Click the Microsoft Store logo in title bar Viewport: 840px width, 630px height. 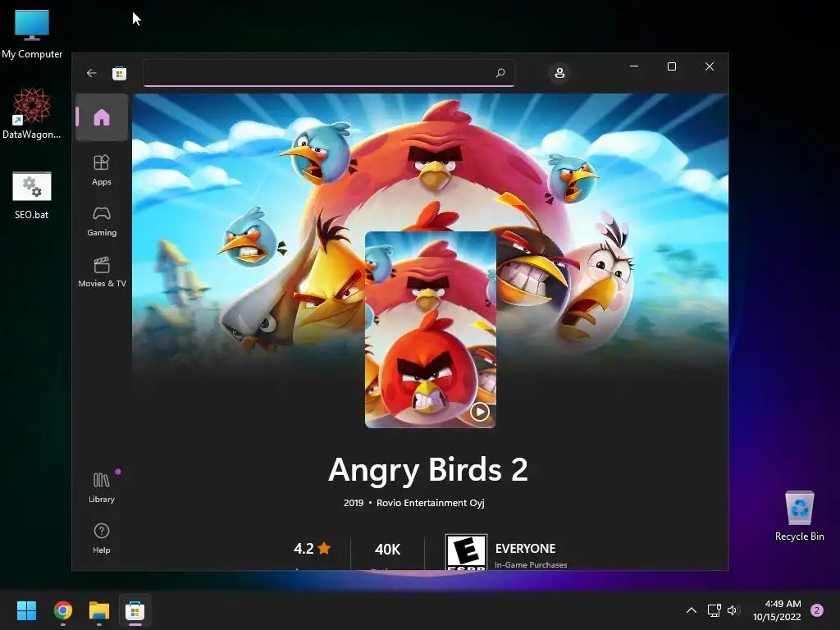[120, 73]
